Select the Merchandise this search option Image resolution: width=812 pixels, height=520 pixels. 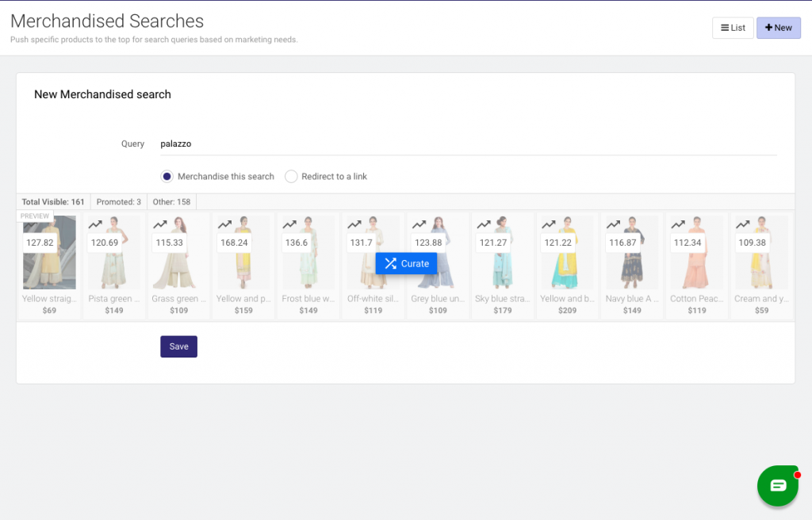pyautogui.click(x=167, y=176)
